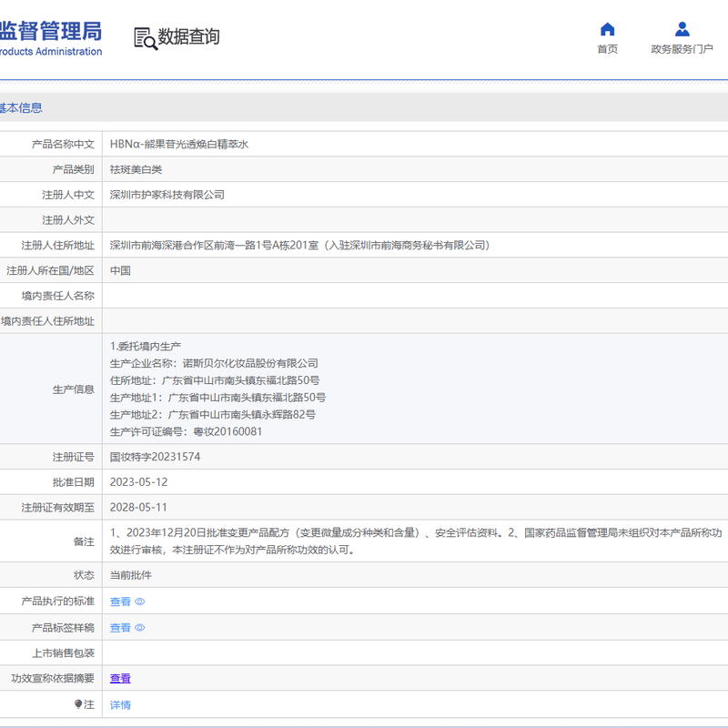Click the 数据查询 magnifier document icon

(146, 38)
